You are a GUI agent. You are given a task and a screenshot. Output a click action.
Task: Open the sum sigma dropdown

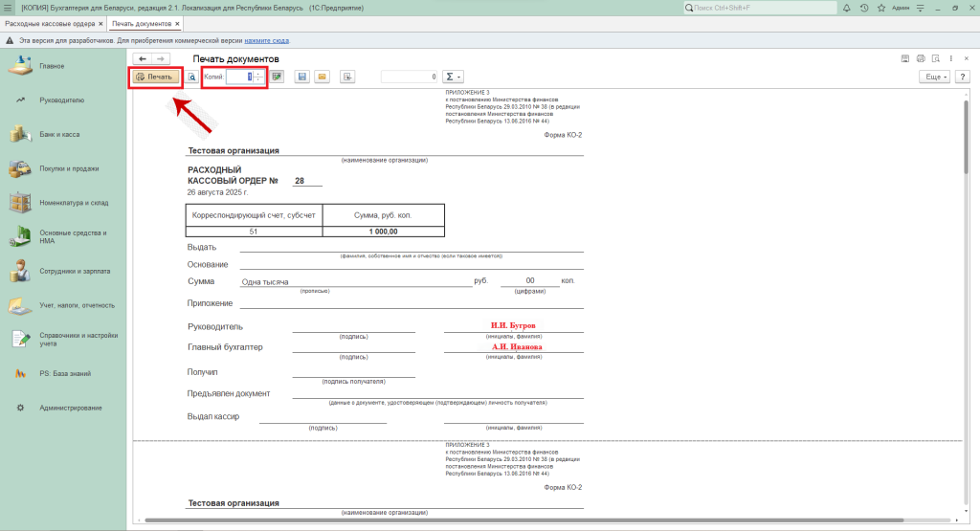pos(455,77)
